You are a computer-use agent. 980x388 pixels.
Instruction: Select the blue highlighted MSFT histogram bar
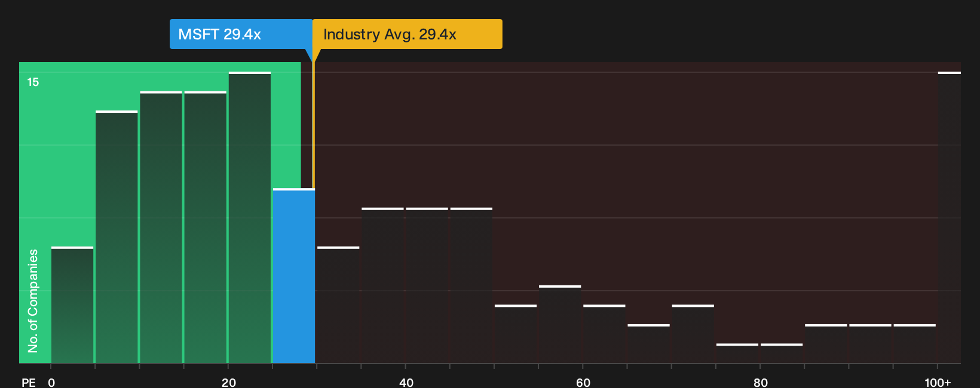pyautogui.click(x=294, y=276)
